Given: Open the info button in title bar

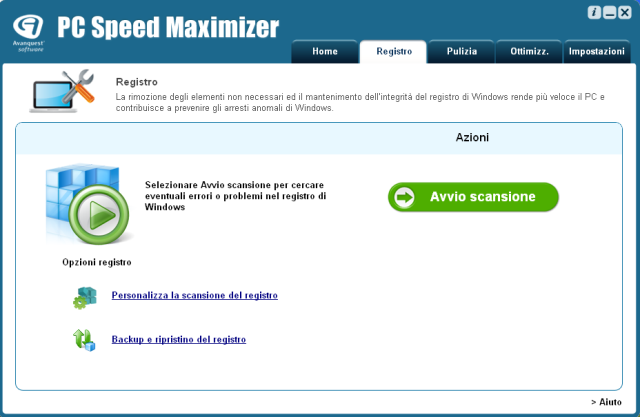Looking at the screenshot, I should click(594, 13).
